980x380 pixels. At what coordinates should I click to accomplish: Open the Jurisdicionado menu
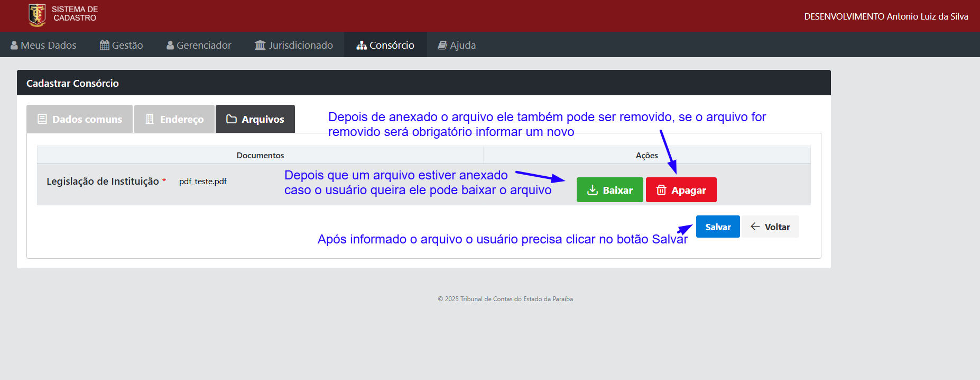point(294,45)
